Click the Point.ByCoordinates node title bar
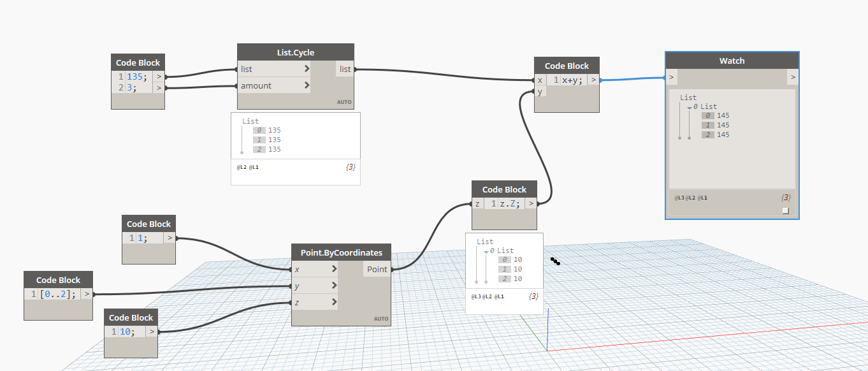 341,252
